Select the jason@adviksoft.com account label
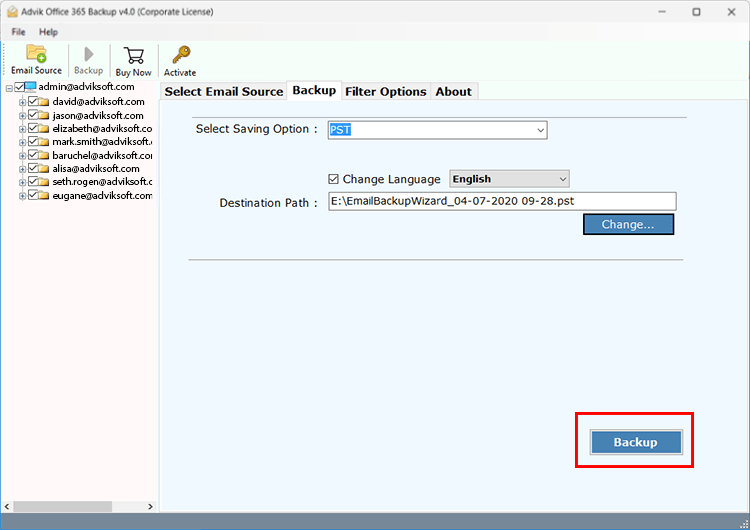Viewport: 750px width, 530px height. pos(98,115)
